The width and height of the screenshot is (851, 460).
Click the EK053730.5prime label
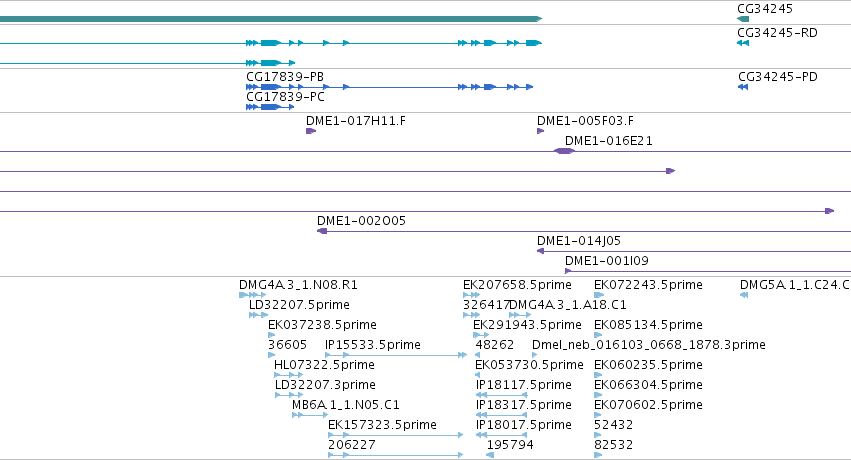529,365
